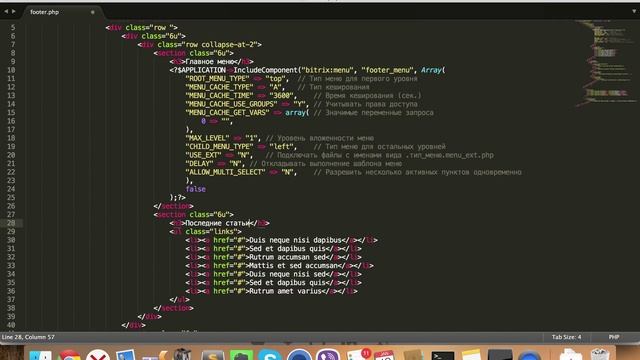The height and width of the screenshot is (360, 640).
Task: Go to previous tab with left arrow
Action: pos(6,11)
